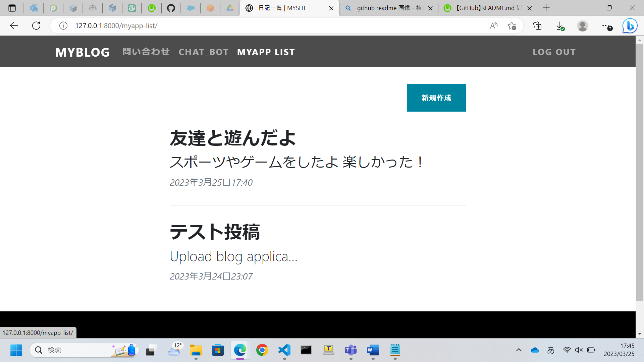
Task: Open the pinned Google Drive tab
Action: tap(230, 8)
